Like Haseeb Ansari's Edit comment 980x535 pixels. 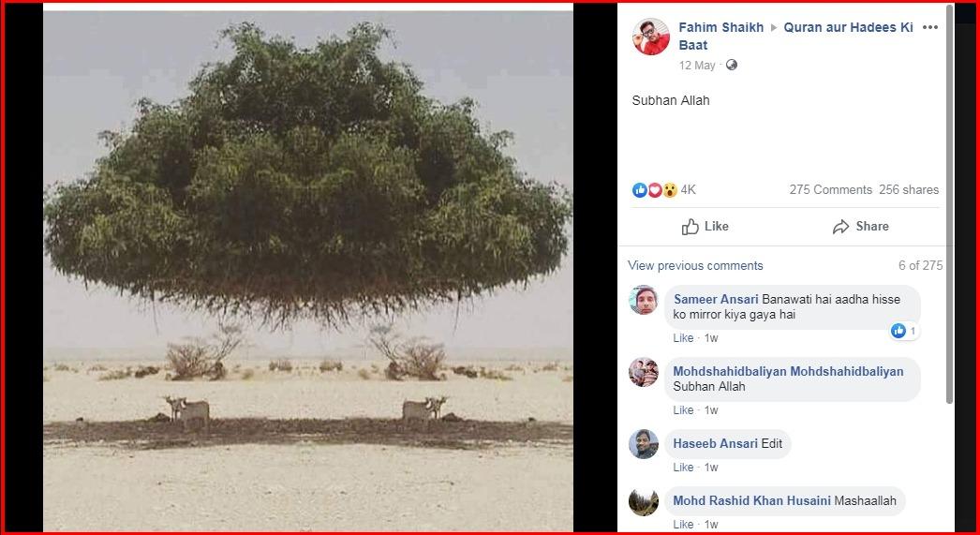click(x=683, y=468)
